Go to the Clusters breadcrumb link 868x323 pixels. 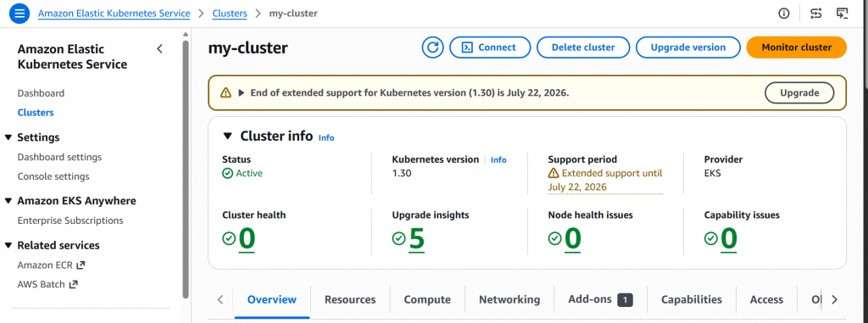[230, 14]
